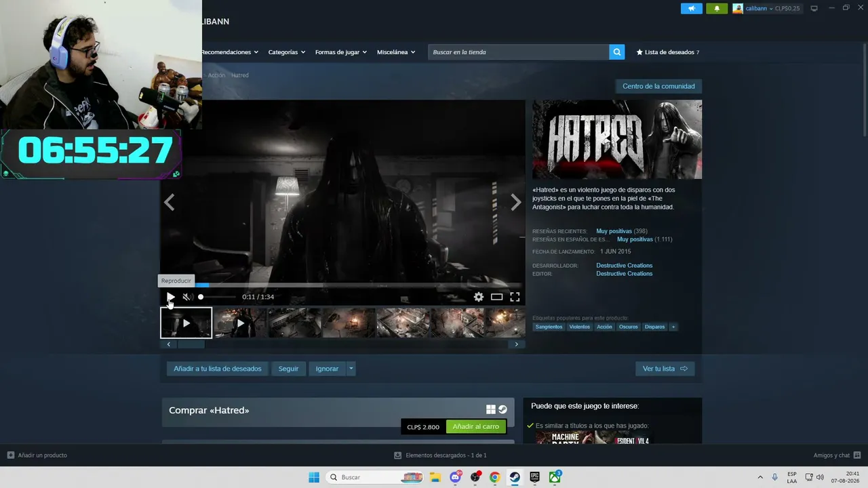Image resolution: width=868 pixels, height=488 pixels.
Task: Go to Acción breadcrumb link
Action: tap(216, 75)
